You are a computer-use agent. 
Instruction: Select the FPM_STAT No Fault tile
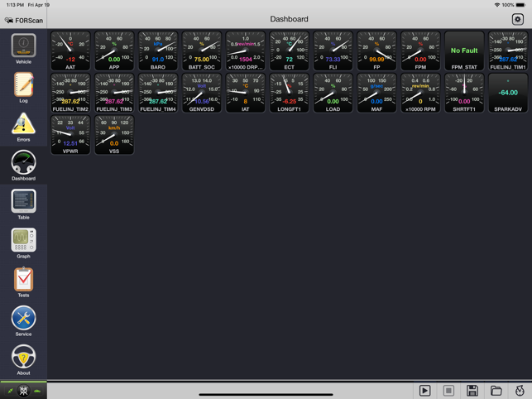tap(464, 51)
